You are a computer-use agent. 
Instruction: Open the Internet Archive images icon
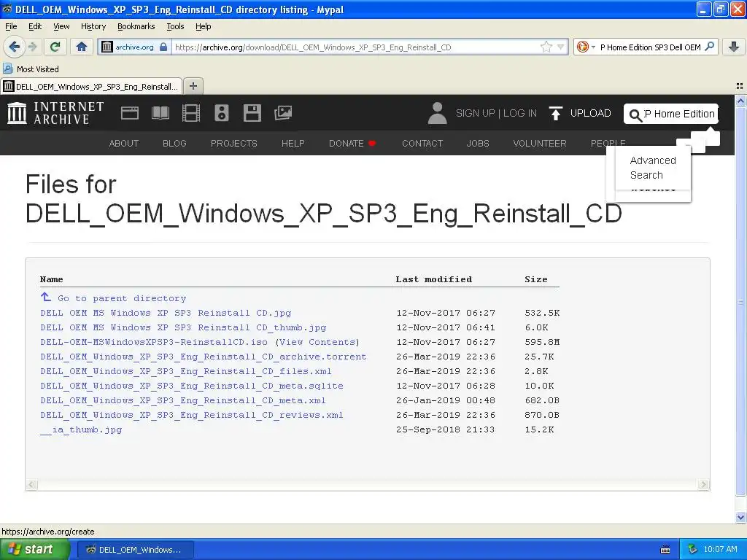point(283,113)
